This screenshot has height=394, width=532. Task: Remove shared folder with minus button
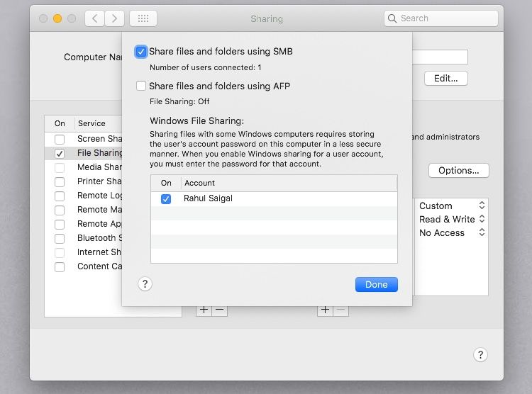point(220,310)
